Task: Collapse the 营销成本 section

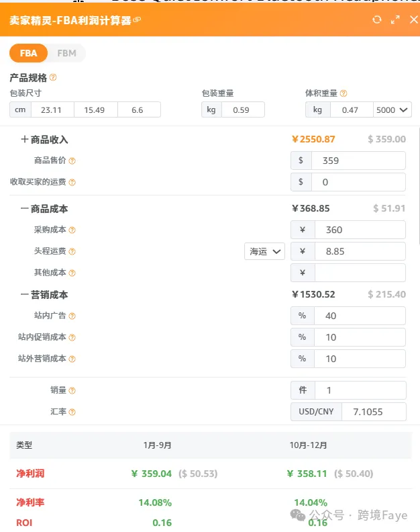Action: [x=25, y=295]
